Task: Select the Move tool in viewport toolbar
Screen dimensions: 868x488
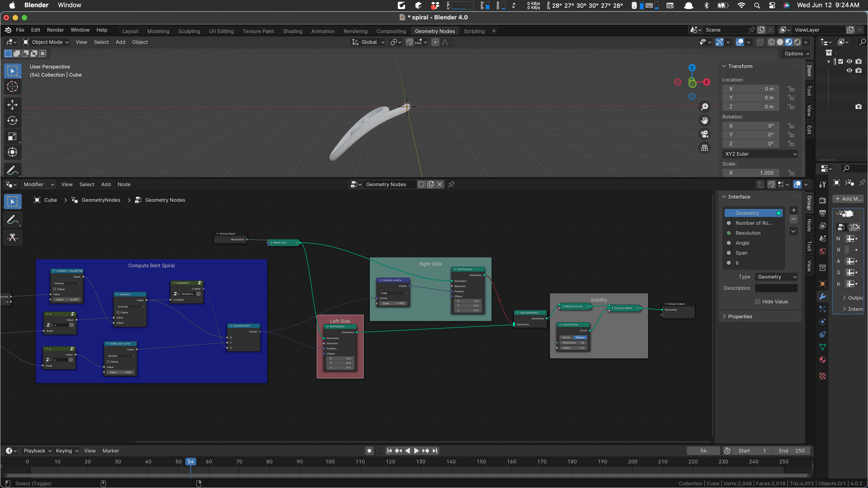Action: click(12, 105)
